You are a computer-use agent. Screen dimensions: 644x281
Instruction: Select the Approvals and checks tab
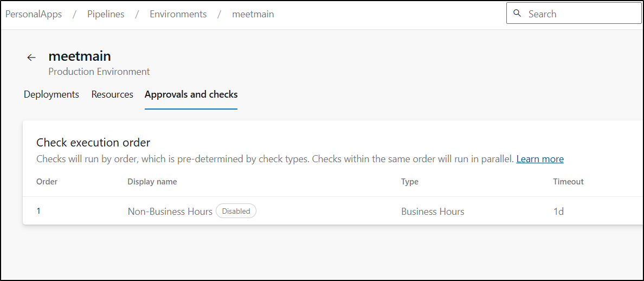191,94
